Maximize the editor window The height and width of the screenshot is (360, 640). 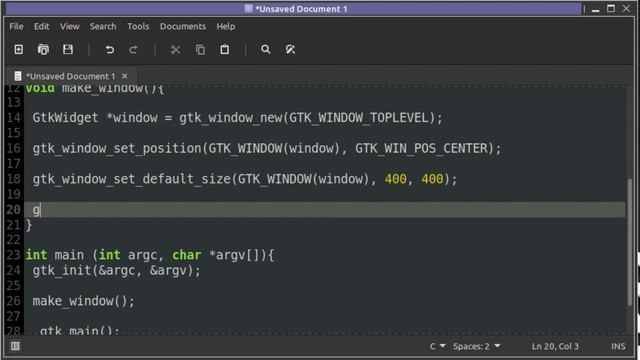point(611,9)
